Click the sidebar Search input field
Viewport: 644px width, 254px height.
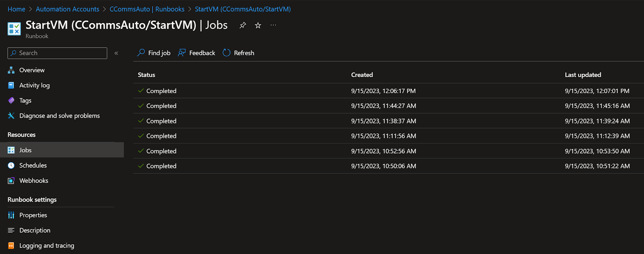tap(57, 53)
